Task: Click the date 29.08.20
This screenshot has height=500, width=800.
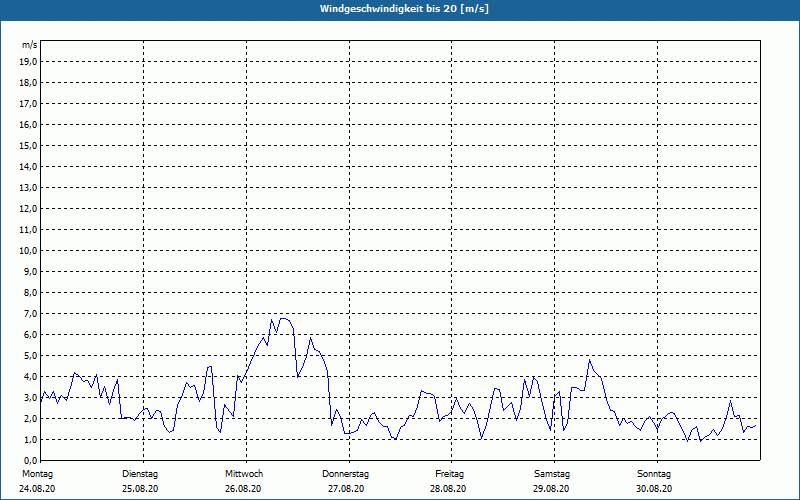Action: pyautogui.click(x=551, y=489)
